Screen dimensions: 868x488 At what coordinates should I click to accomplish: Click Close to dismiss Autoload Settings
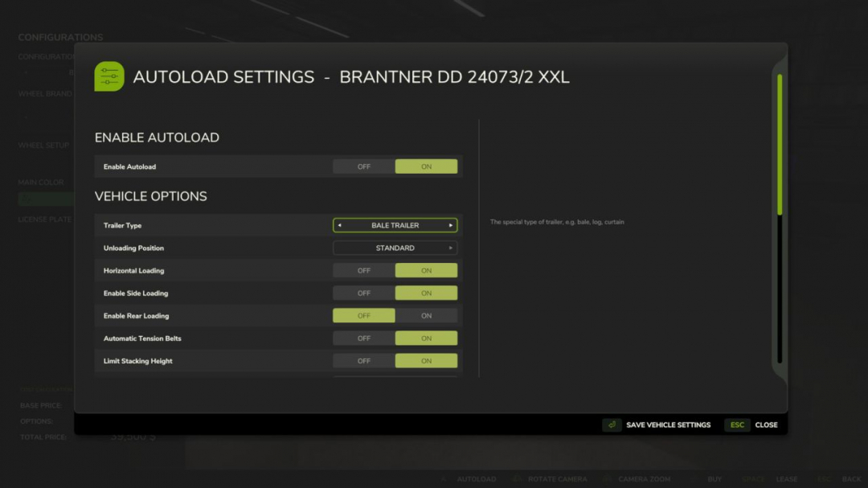pyautogui.click(x=766, y=424)
